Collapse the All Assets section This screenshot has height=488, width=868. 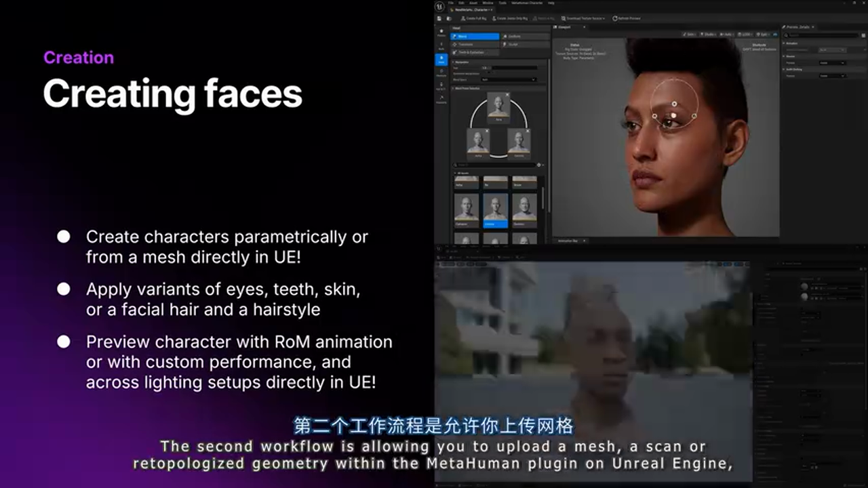click(x=454, y=174)
